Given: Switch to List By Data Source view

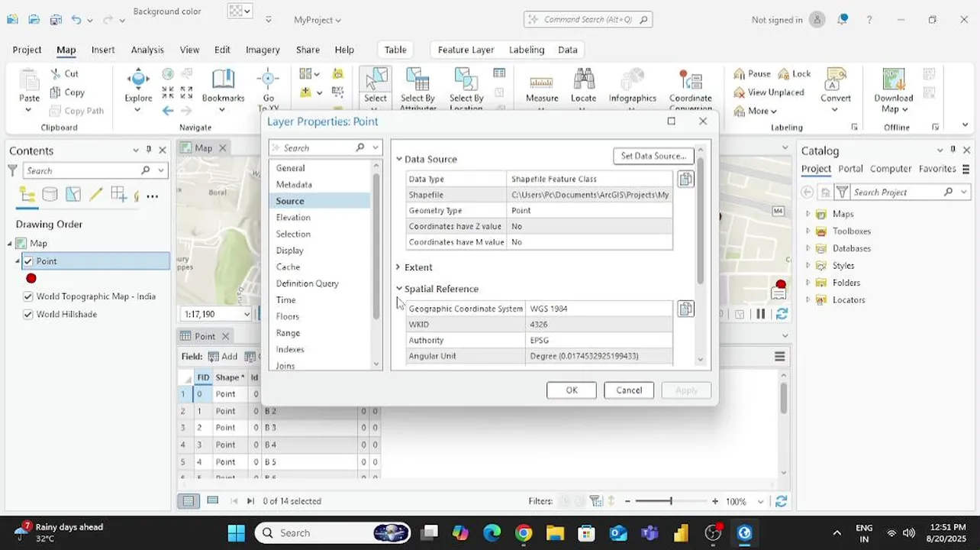Looking at the screenshot, I should click(x=50, y=195).
